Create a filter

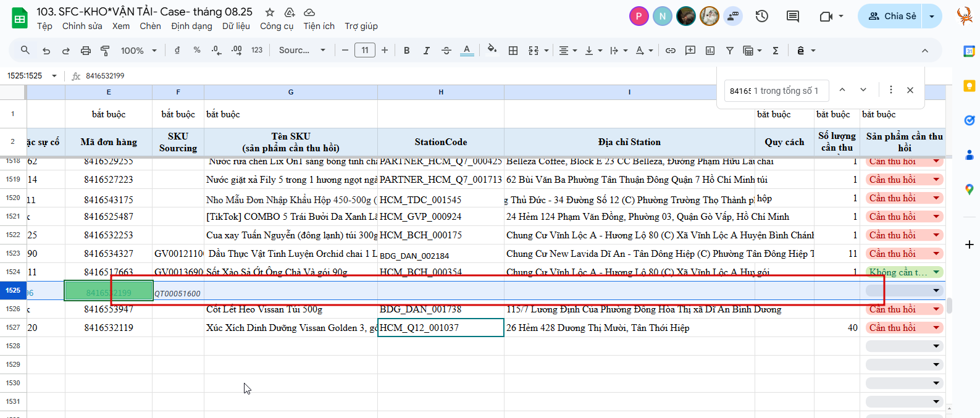[x=730, y=51]
